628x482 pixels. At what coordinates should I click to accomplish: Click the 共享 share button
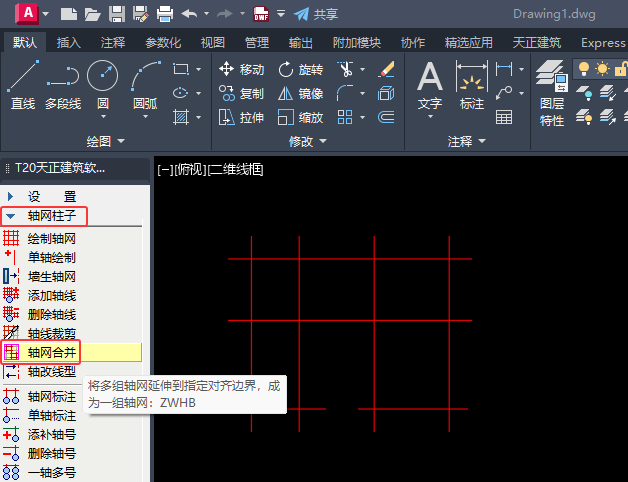click(x=316, y=14)
